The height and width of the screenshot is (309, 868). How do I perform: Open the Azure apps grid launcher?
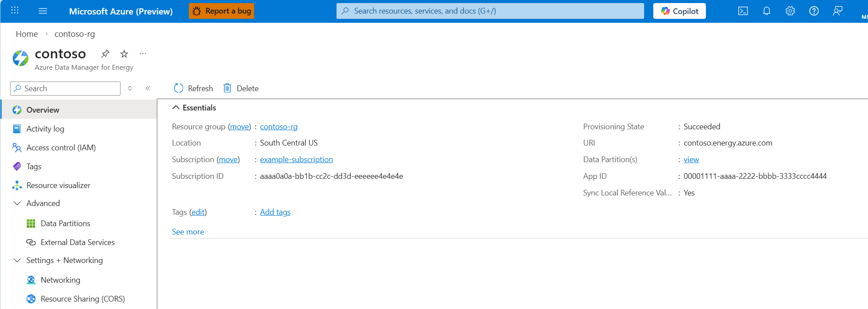coord(14,11)
